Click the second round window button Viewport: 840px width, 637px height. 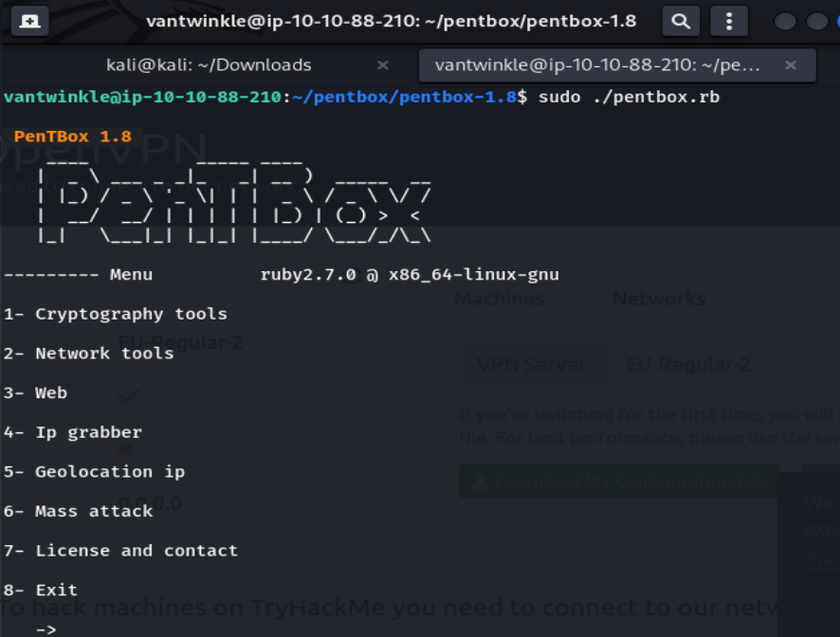[x=816, y=22]
